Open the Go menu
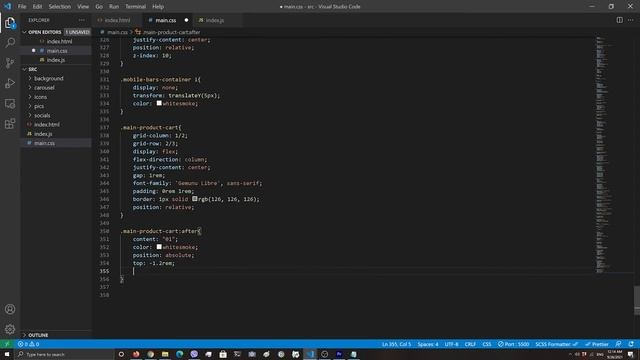640x360 pixels. [99, 7]
